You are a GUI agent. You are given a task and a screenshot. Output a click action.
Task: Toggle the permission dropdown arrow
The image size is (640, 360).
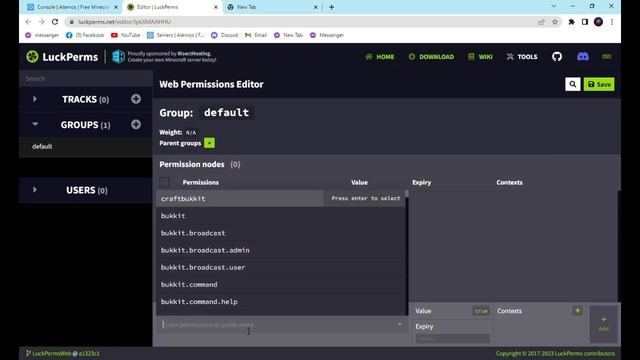coord(400,324)
